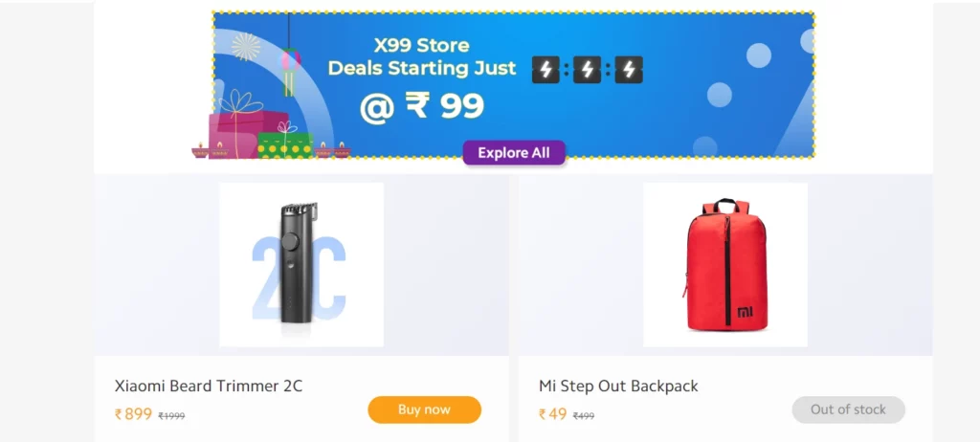Viewport: 980px width, 442px height.
Task: Click the Out of stock button
Action: tap(848, 410)
